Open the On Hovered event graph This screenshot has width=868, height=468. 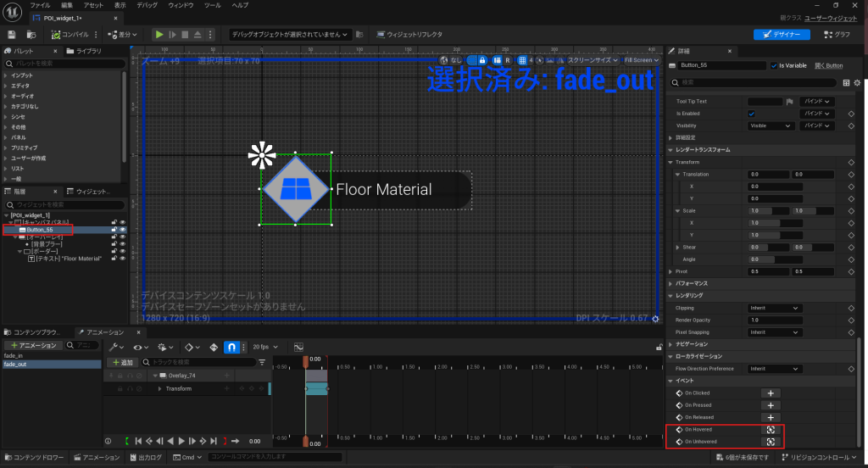pos(771,430)
